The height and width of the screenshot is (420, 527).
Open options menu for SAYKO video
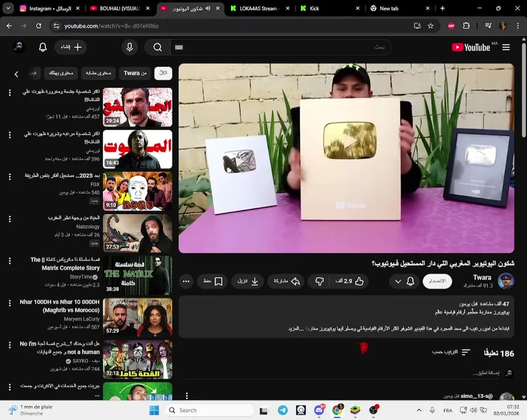[x=10, y=345]
